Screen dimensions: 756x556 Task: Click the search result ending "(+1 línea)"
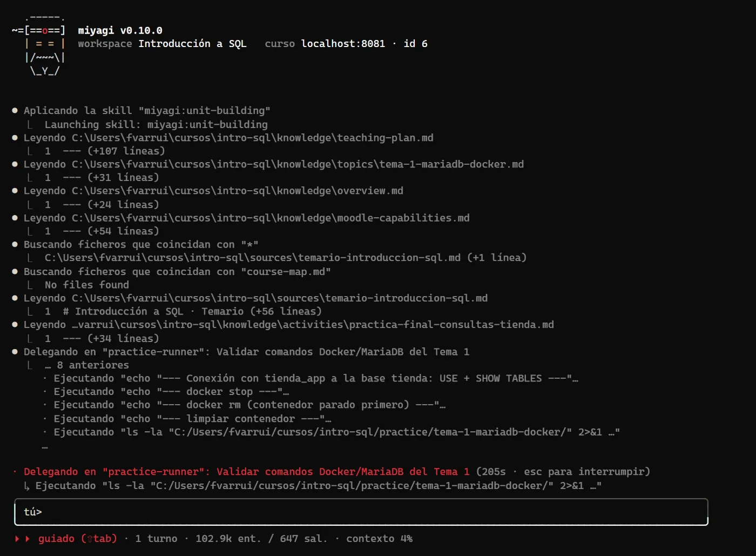286,258
